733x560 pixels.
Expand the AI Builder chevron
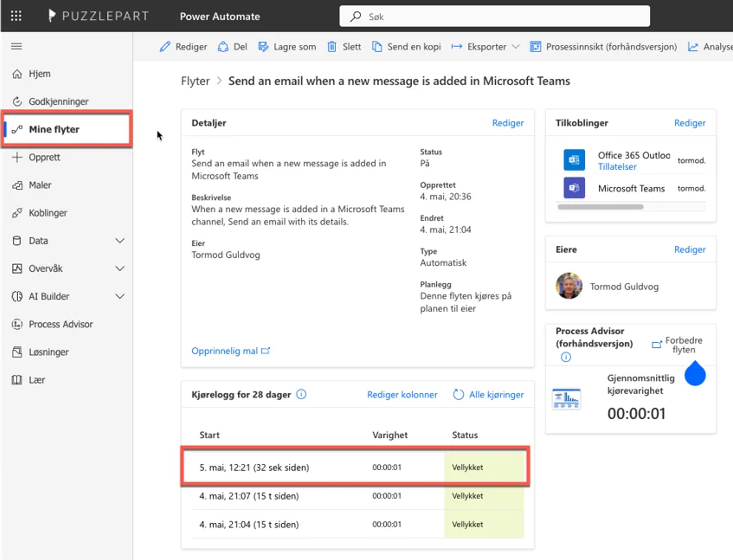tap(120, 296)
